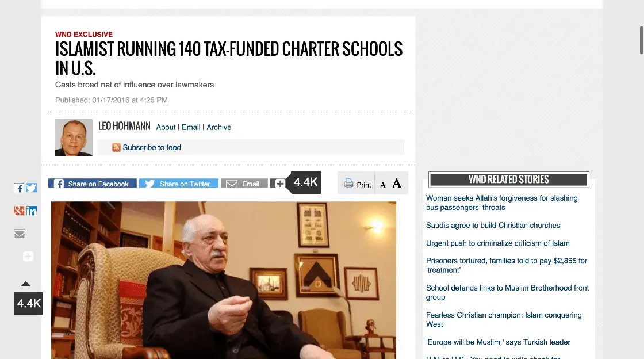This screenshot has height=359, width=644.
Task: Open the author's Archive link
Action: (219, 127)
